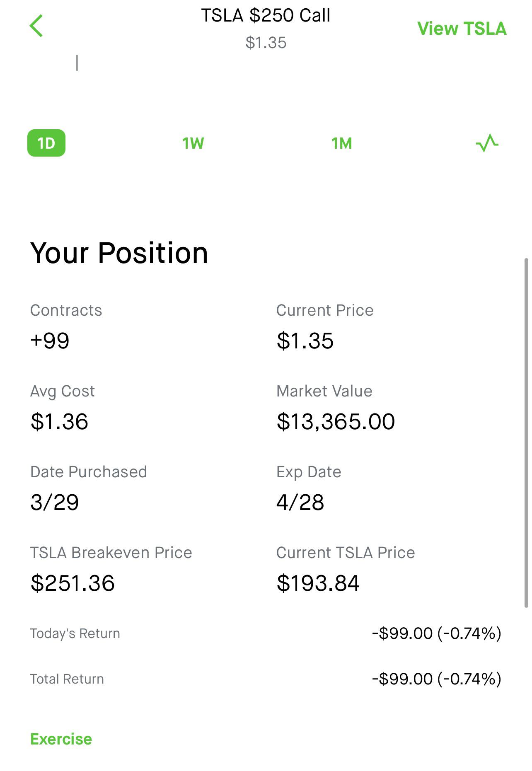Tap Current Price $1.35 in position
The image size is (532, 771).
[x=305, y=341]
